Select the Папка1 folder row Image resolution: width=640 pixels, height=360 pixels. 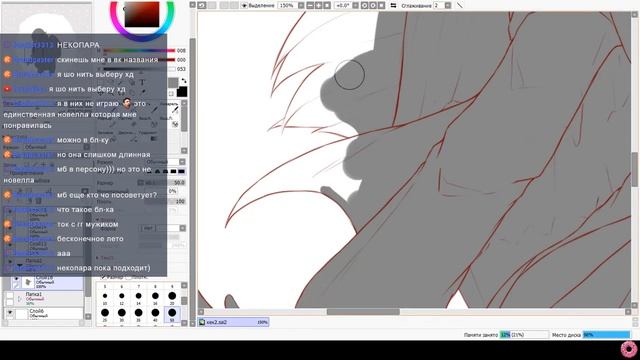[43, 299]
